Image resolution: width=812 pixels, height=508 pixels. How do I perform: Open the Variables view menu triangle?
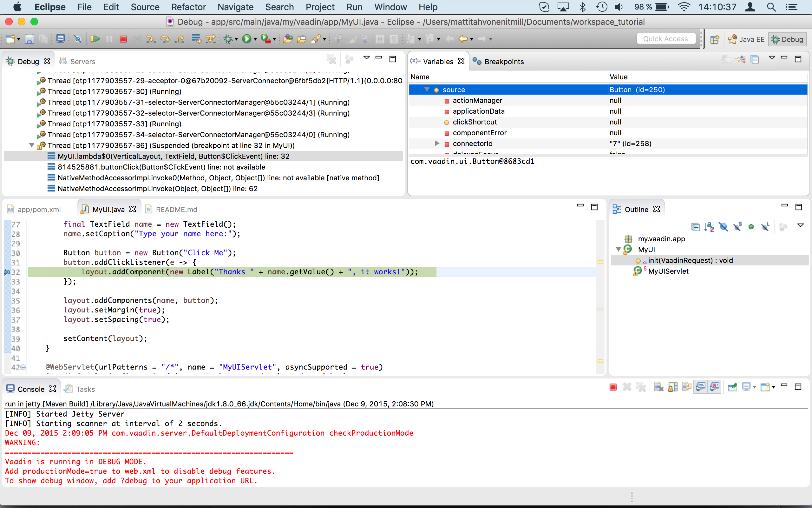click(x=772, y=58)
